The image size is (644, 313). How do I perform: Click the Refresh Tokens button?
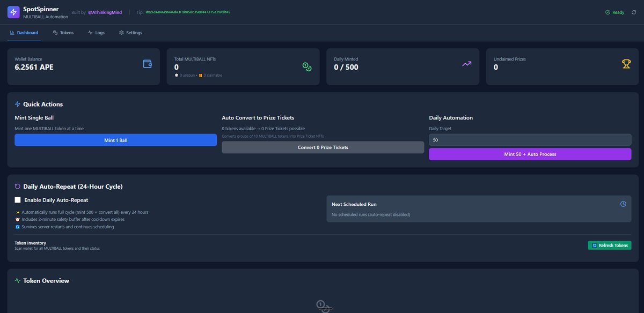coord(610,245)
